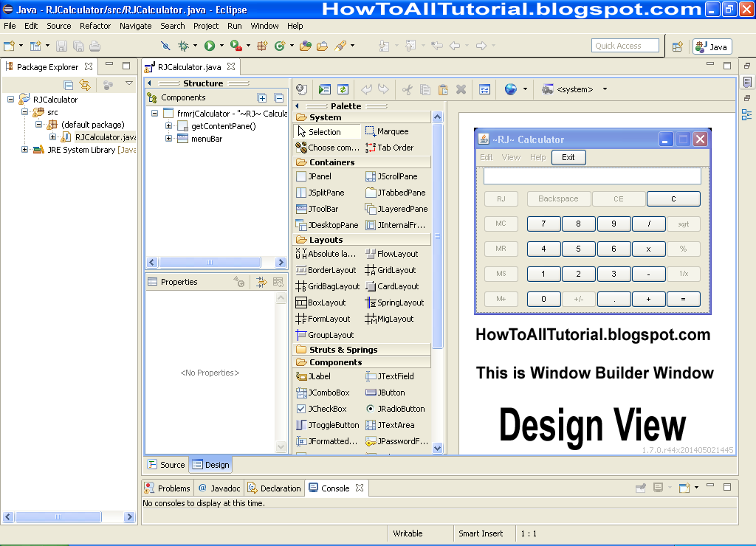The height and width of the screenshot is (546, 756).
Task: Click Link with Editor in Package Explorer
Action: click(x=85, y=86)
